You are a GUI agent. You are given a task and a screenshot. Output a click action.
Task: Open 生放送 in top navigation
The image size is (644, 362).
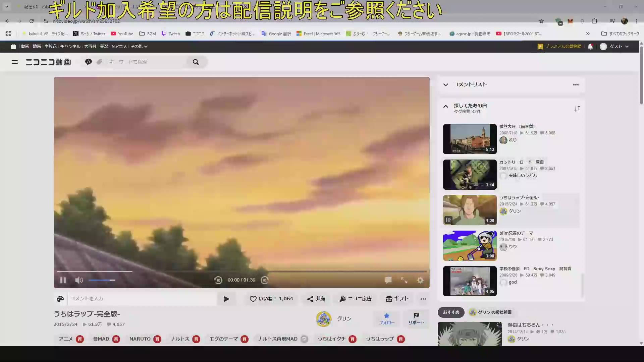tap(51, 47)
